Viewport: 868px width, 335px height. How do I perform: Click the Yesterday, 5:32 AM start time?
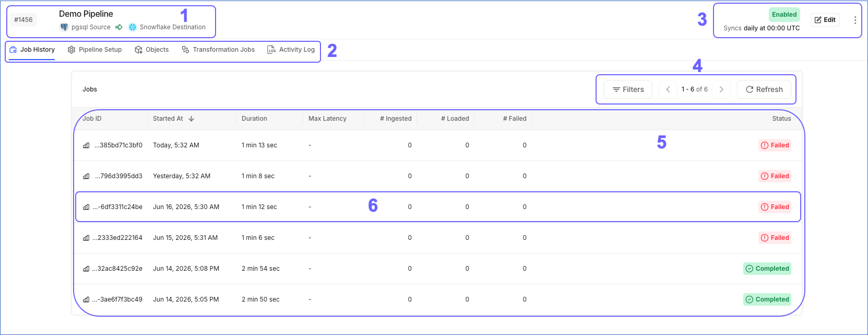182,176
